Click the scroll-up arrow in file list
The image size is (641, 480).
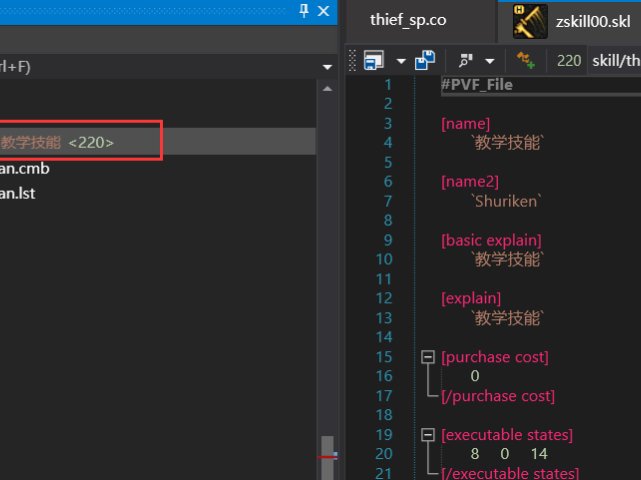pos(325,90)
